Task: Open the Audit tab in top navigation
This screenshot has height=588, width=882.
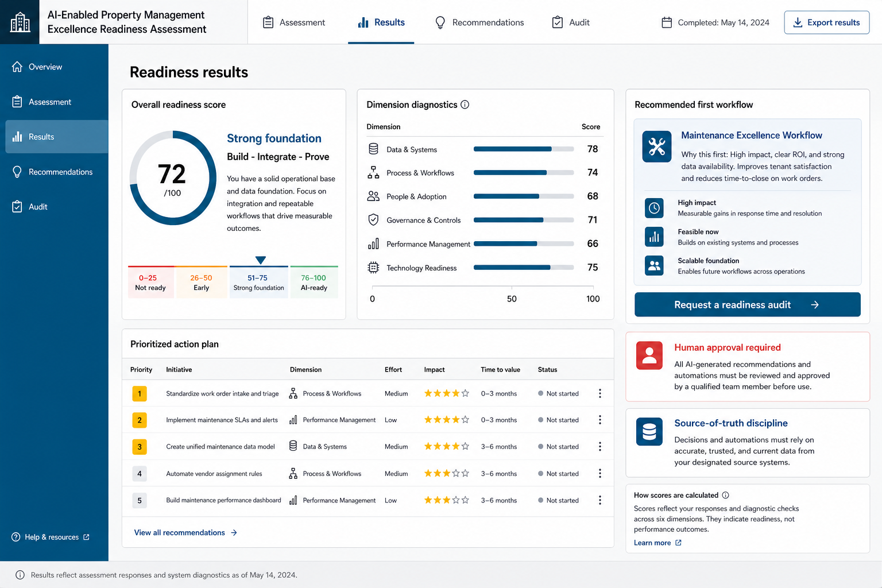Action: pos(571,22)
